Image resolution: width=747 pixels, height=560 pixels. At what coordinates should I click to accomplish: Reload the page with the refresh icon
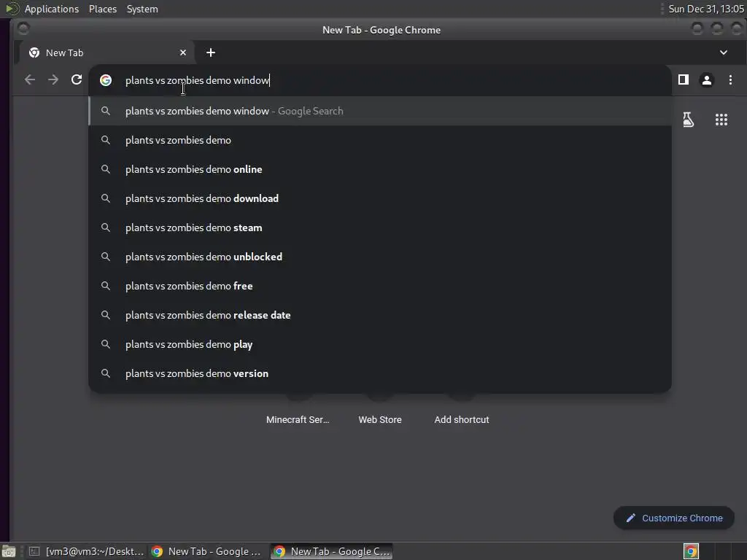coord(76,79)
